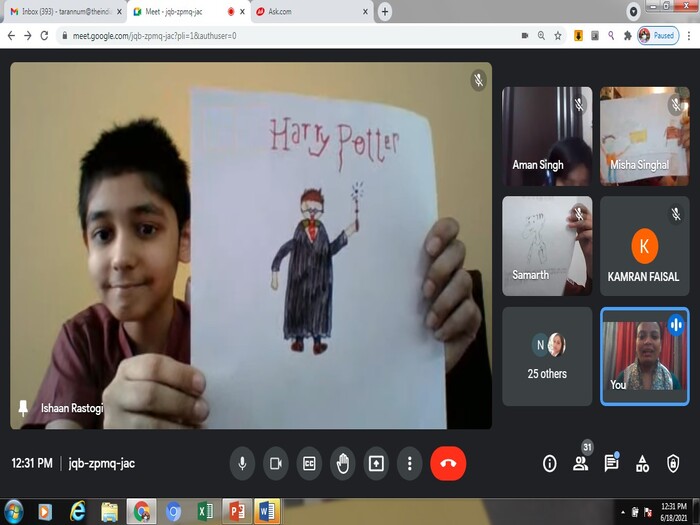
Task: Click the tab search dropdown in Chrome title bar
Action: (x=633, y=12)
